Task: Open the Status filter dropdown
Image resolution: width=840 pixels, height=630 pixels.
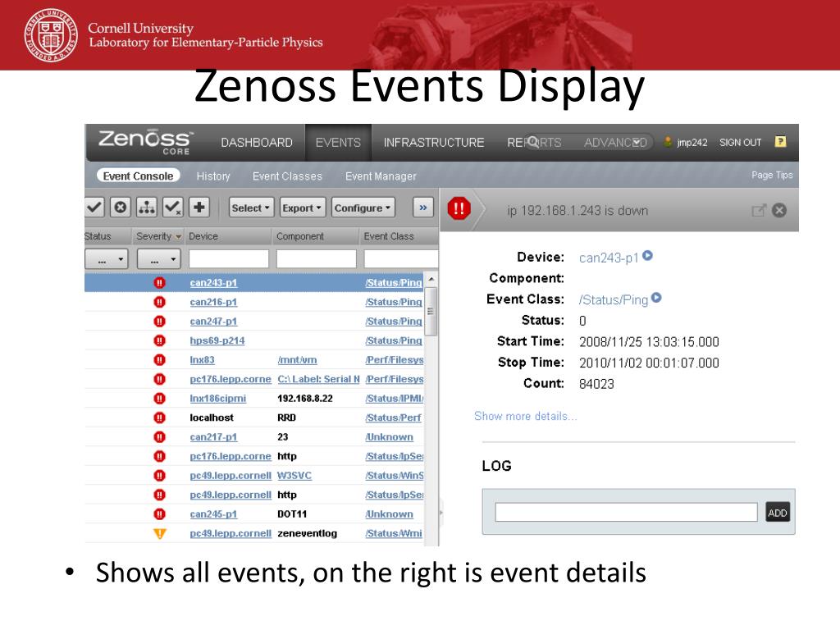Action: click(x=107, y=259)
